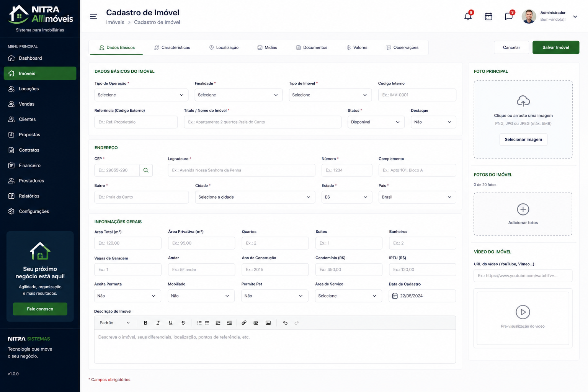Open the chat messages icon
Screen dimensions: 588x392
pos(508,16)
